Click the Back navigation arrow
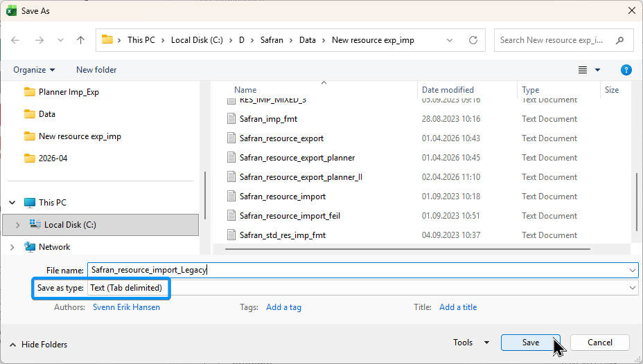The image size is (643, 364). [15, 40]
